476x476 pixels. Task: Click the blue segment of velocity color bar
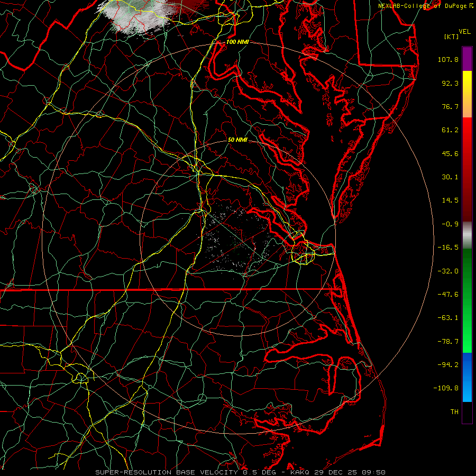pyautogui.click(x=467, y=377)
